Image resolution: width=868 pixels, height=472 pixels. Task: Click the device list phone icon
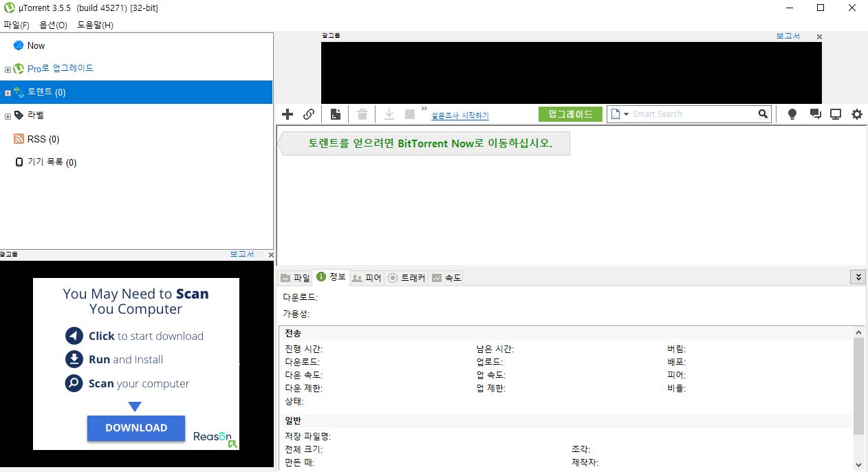pyautogui.click(x=19, y=162)
